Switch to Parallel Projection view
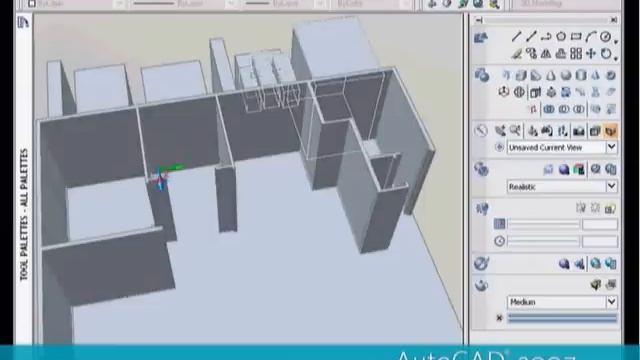 [x=595, y=131]
